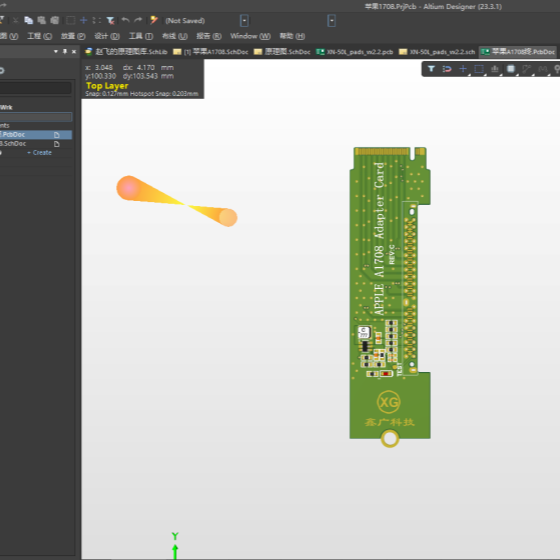Open the Projects panel dropdown arrow menu
This screenshot has width=560, height=560.
[x=56, y=51]
